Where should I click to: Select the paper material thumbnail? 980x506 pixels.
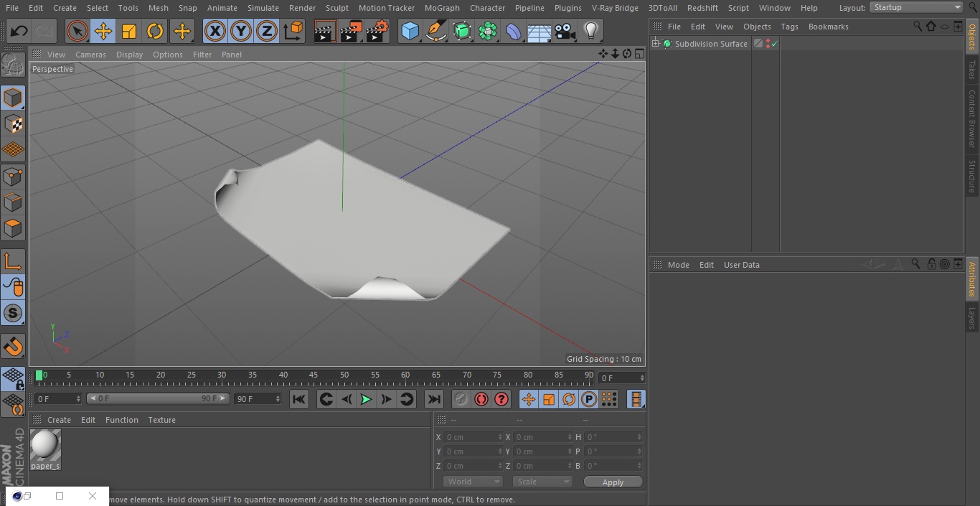click(45, 445)
